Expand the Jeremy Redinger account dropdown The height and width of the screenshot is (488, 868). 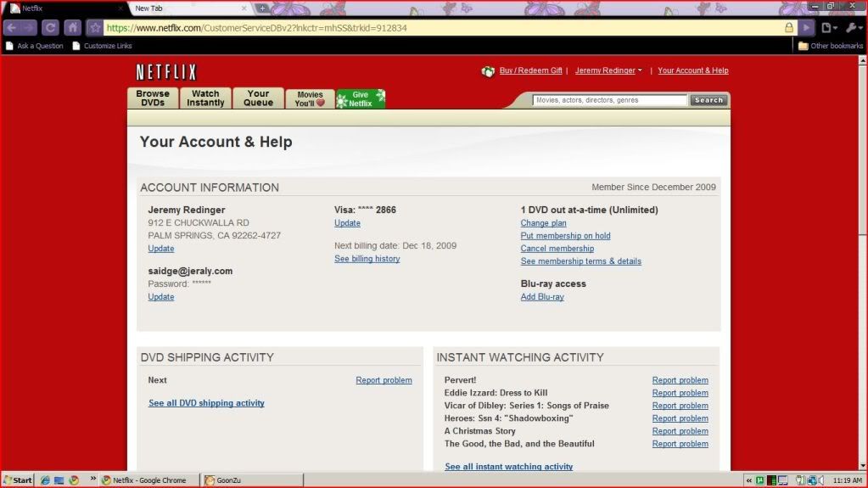pyautogui.click(x=608, y=70)
